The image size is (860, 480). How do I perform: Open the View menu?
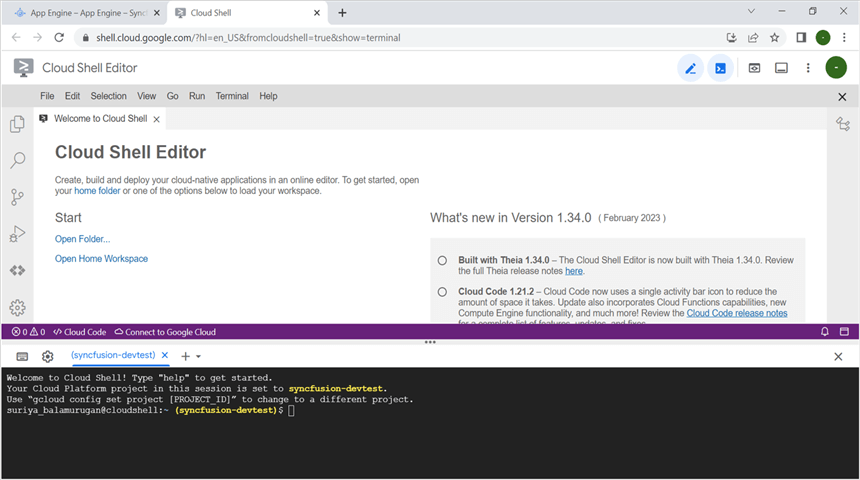pyautogui.click(x=146, y=96)
